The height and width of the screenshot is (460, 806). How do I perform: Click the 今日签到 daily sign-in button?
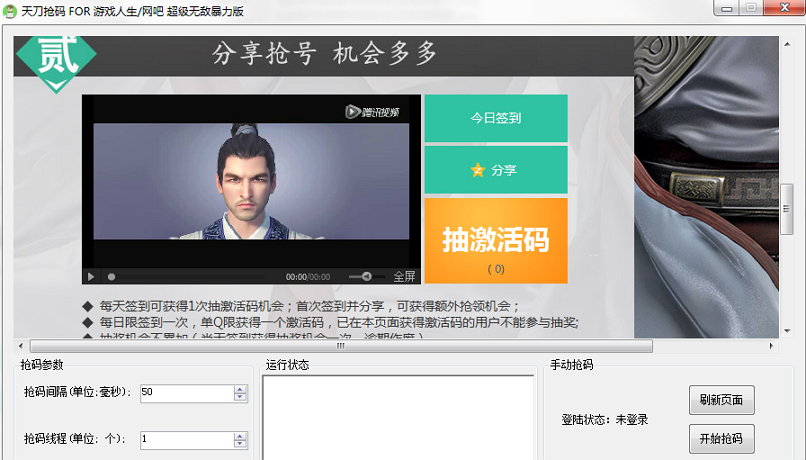(x=496, y=118)
